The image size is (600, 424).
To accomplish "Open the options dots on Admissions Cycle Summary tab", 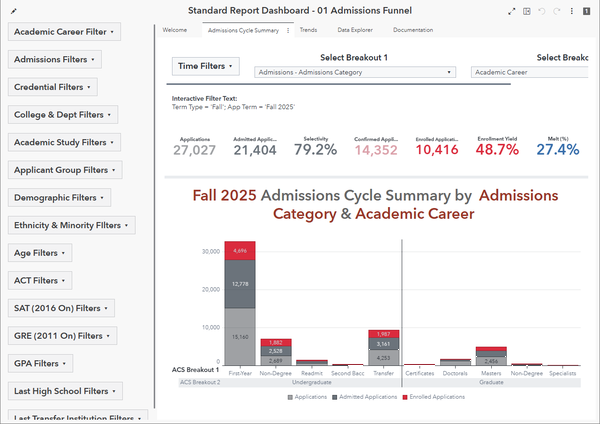I will tap(288, 30).
